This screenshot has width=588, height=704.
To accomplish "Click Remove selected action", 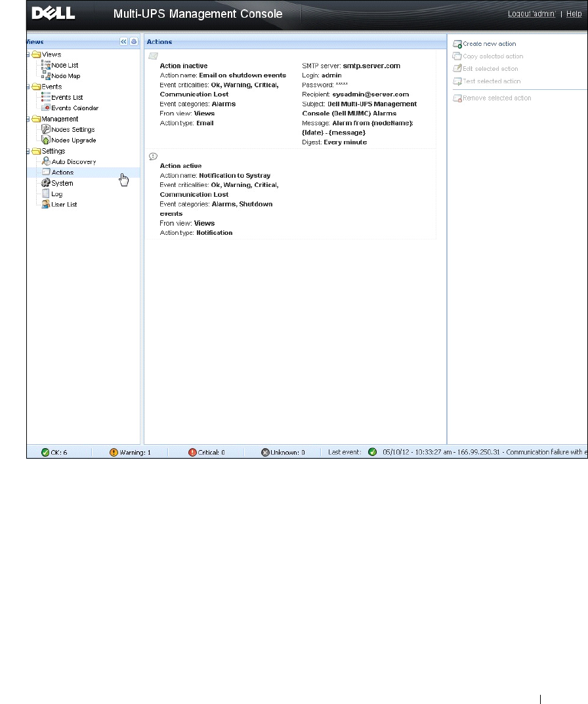I will [x=497, y=98].
